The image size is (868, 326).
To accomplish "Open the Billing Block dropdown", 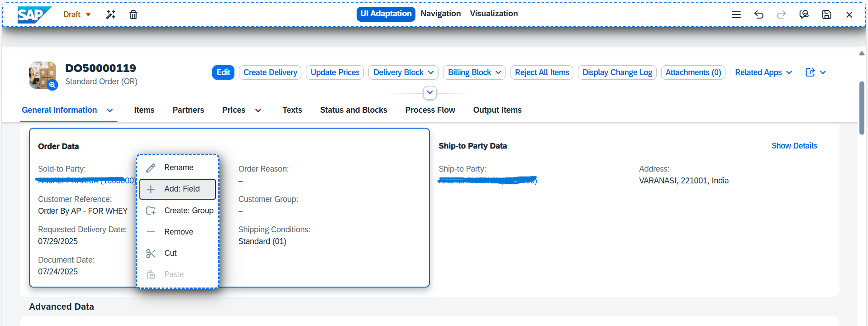I will (474, 72).
